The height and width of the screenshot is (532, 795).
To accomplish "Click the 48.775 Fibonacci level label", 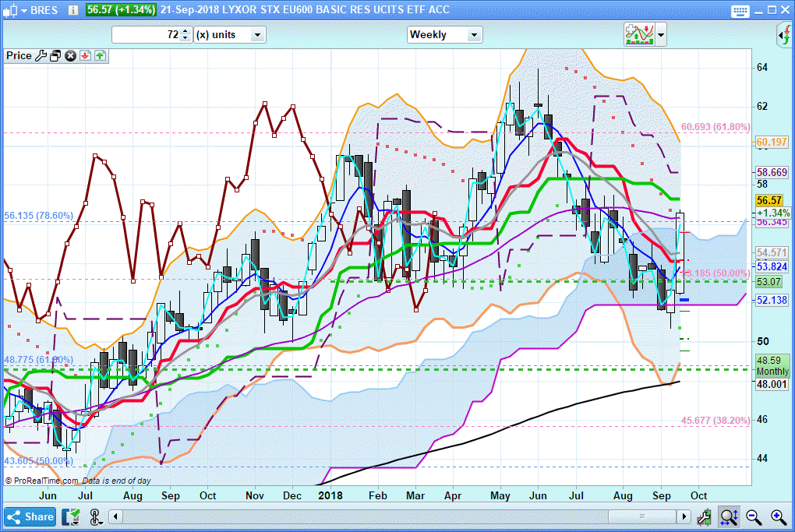I will click(38, 360).
